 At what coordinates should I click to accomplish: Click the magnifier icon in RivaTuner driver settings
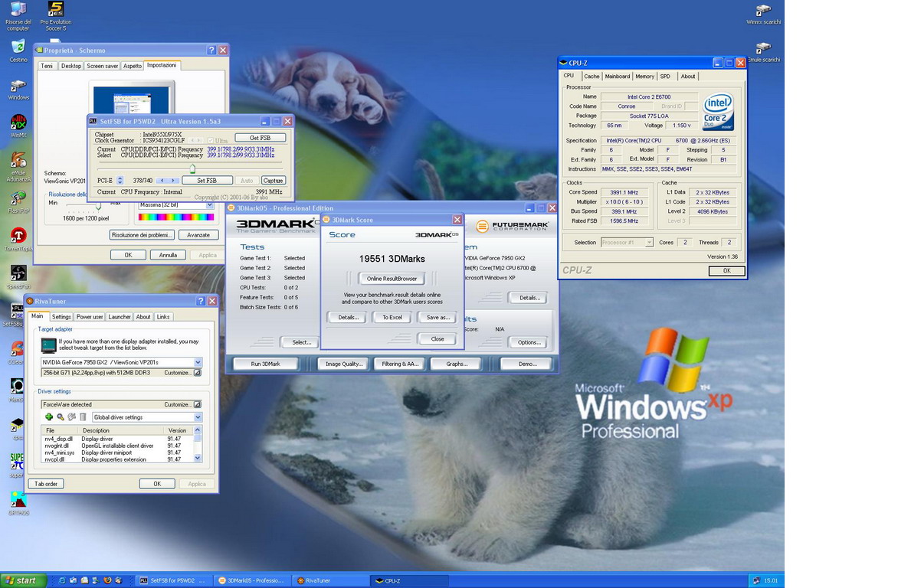61,416
